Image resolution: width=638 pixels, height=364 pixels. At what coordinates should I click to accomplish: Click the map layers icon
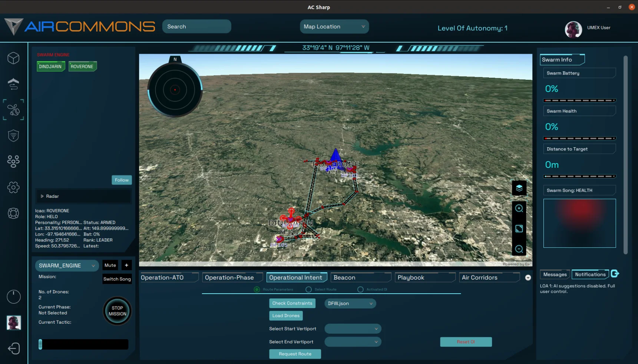pos(519,188)
